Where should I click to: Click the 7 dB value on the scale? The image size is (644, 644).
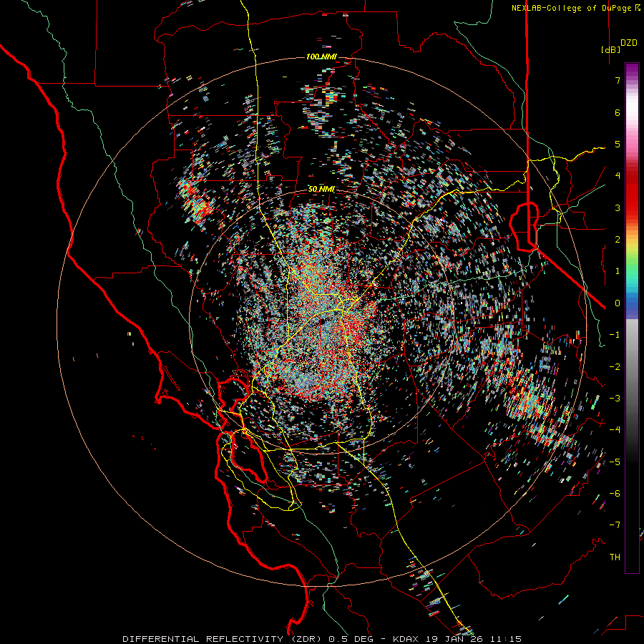point(618,80)
